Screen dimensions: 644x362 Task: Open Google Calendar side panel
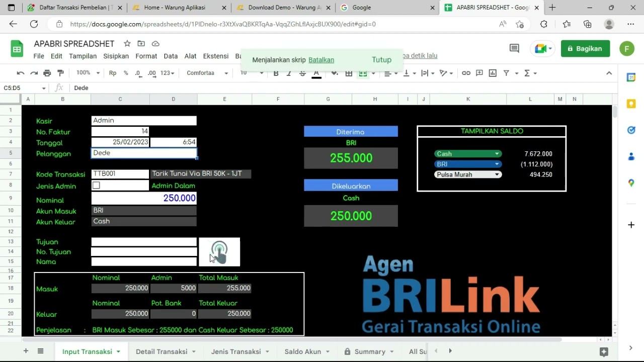[x=631, y=77]
